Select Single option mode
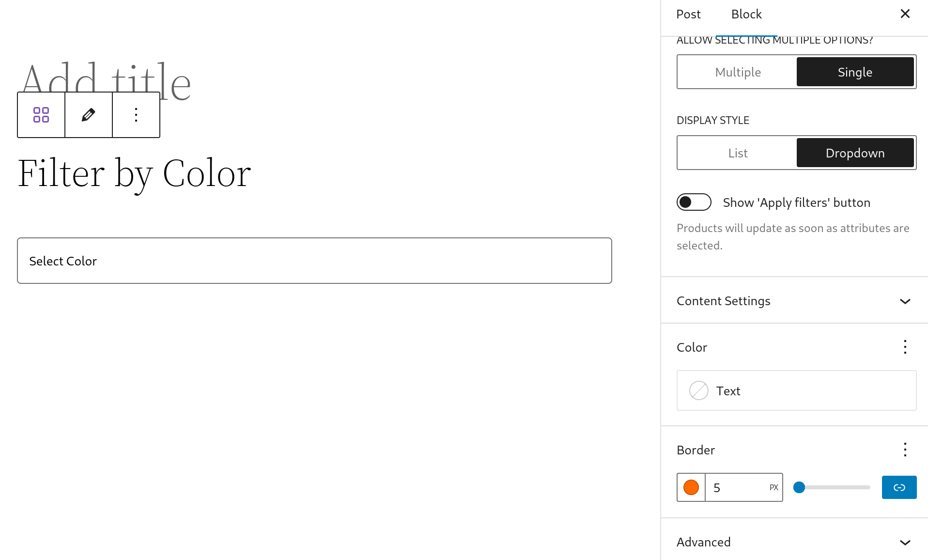 [855, 72]
